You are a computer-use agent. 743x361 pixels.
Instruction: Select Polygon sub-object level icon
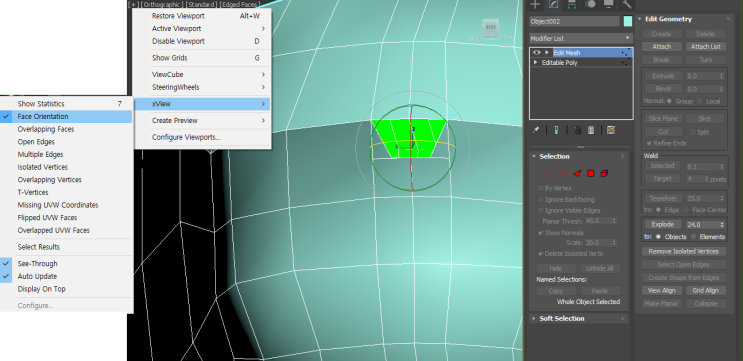tap(591, 174)
